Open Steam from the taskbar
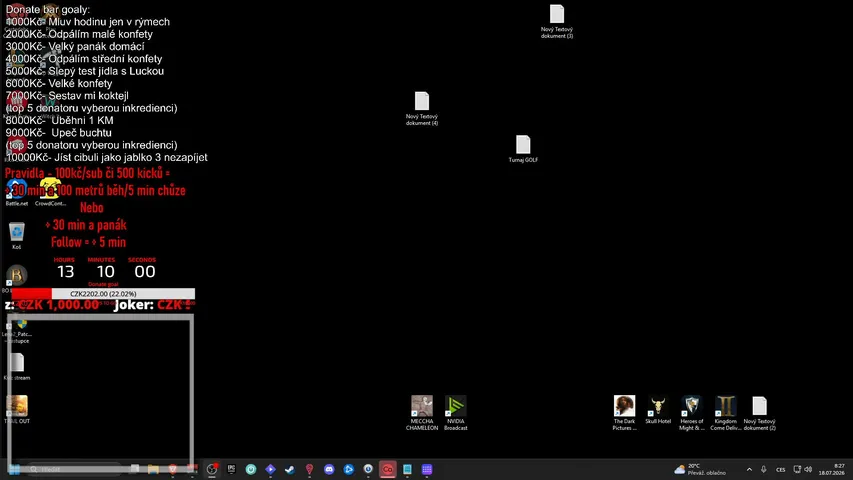 290,469
